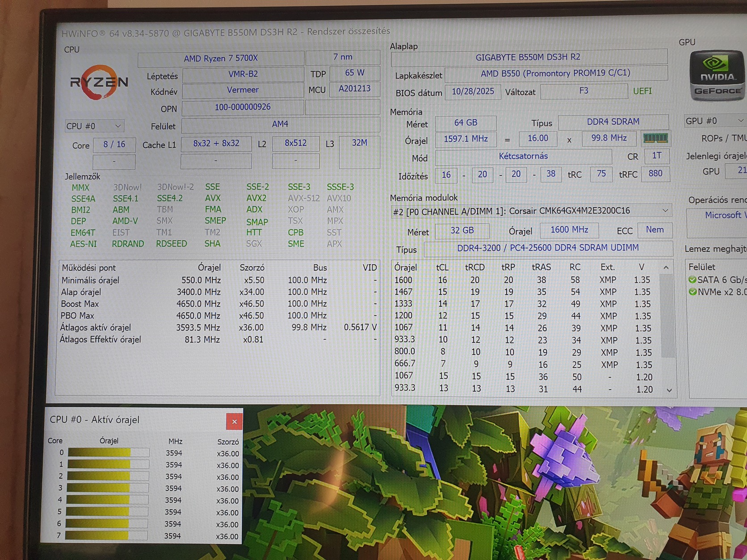
Task: Click the Órajel column header in timings table
Action: 406,267
